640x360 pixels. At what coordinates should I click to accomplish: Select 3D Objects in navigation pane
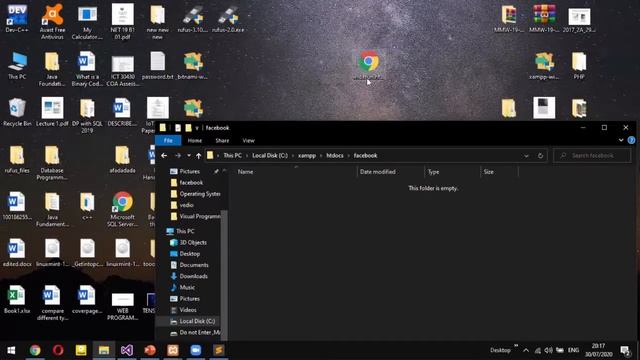tap(193, 242)
